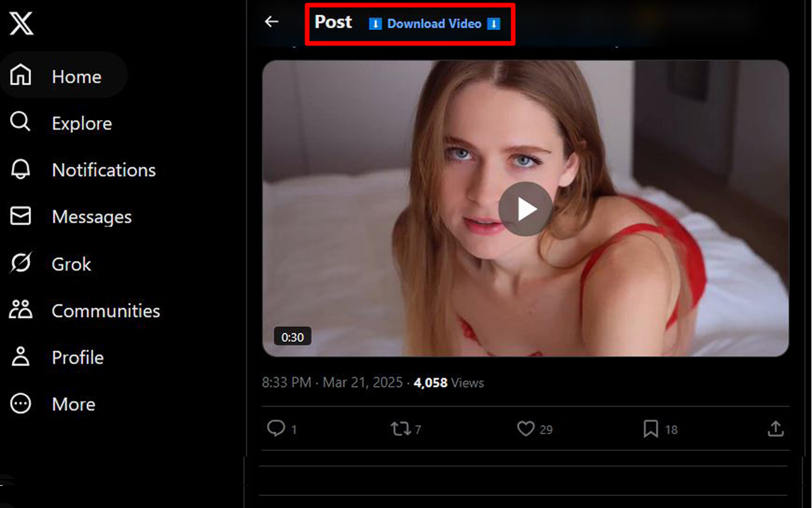Open the 4,058 Views details

tap(449, 382)
